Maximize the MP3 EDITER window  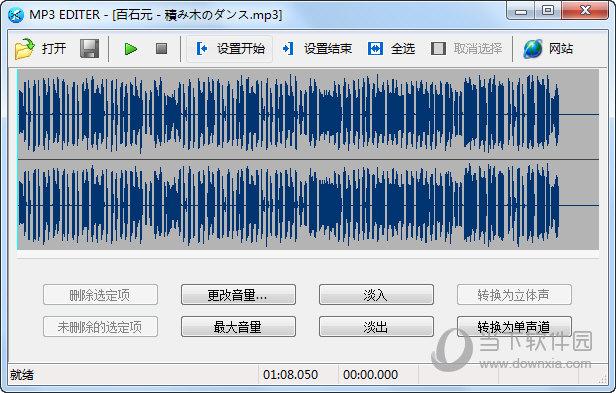coord(548,11)
